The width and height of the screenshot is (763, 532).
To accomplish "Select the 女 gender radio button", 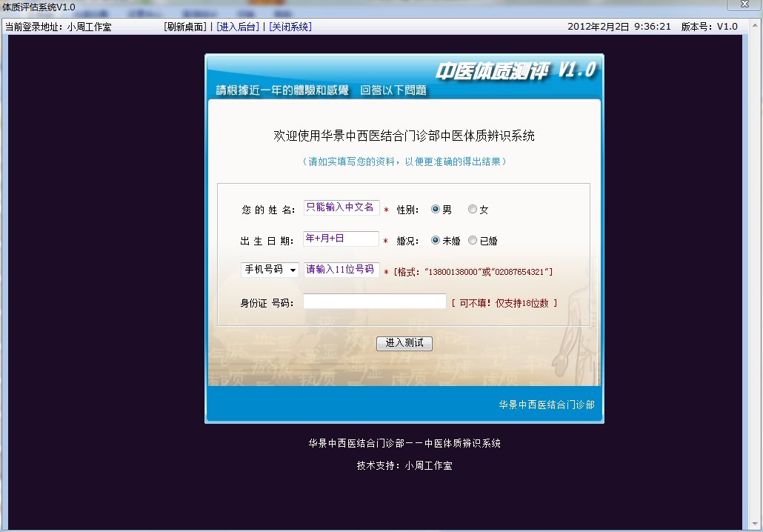I will click(472, 209).
